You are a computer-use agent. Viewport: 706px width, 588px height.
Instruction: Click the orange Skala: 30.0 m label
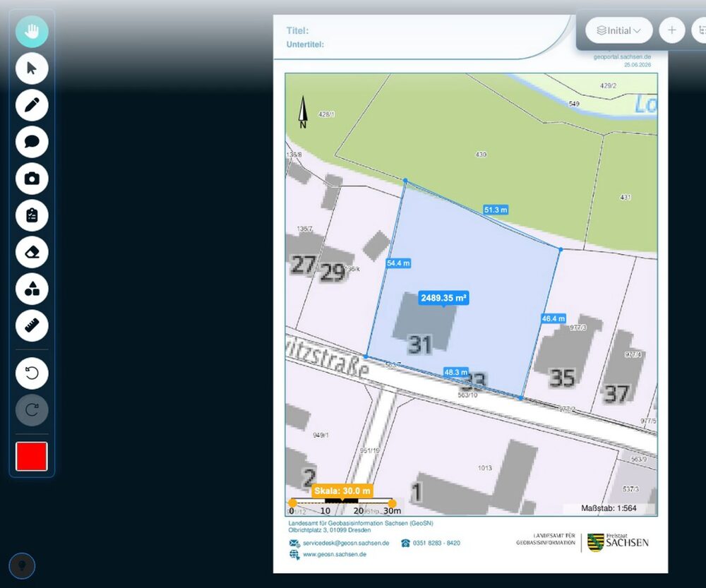coord(342,491)
